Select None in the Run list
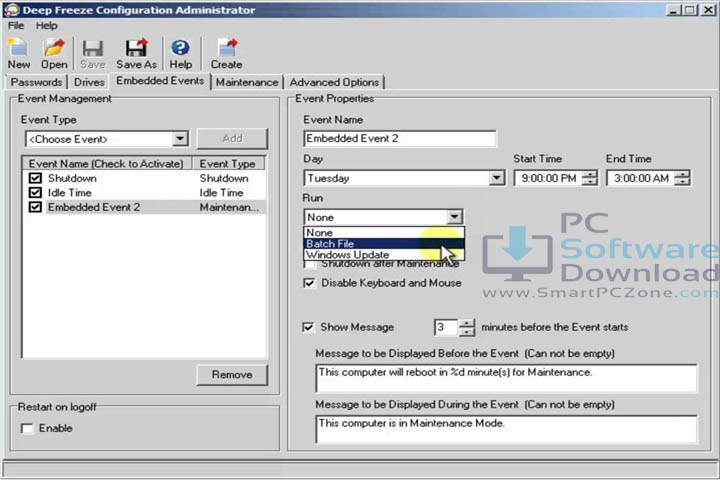Viewport: 720px width, 480px height. [x=384, y=232]
